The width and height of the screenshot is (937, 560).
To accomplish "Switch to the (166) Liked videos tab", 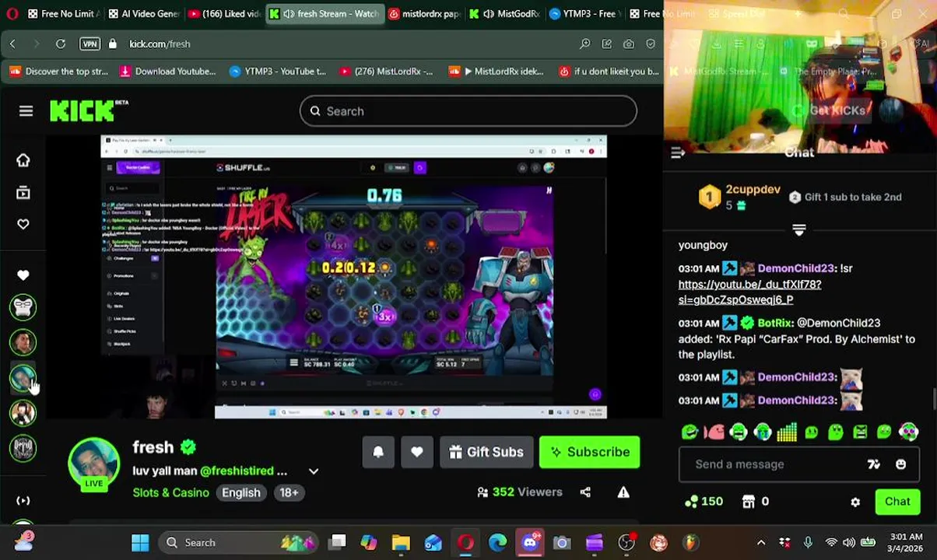I will coord(224,14).
